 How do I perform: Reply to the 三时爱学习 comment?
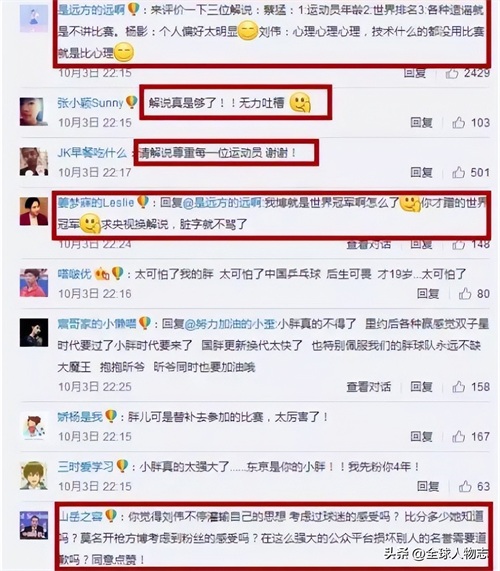pyautogui.click(x=428, y=486)
